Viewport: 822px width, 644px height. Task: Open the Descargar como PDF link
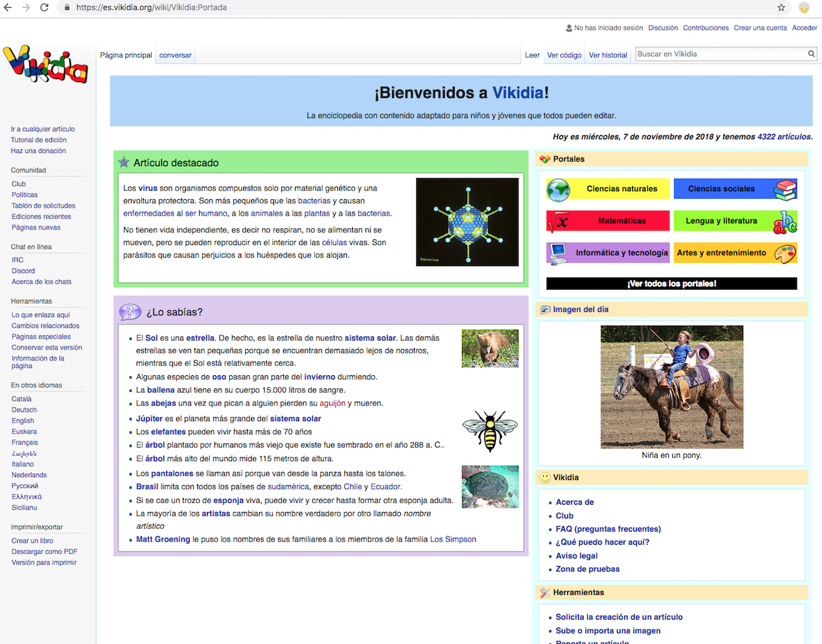point(43,551)
